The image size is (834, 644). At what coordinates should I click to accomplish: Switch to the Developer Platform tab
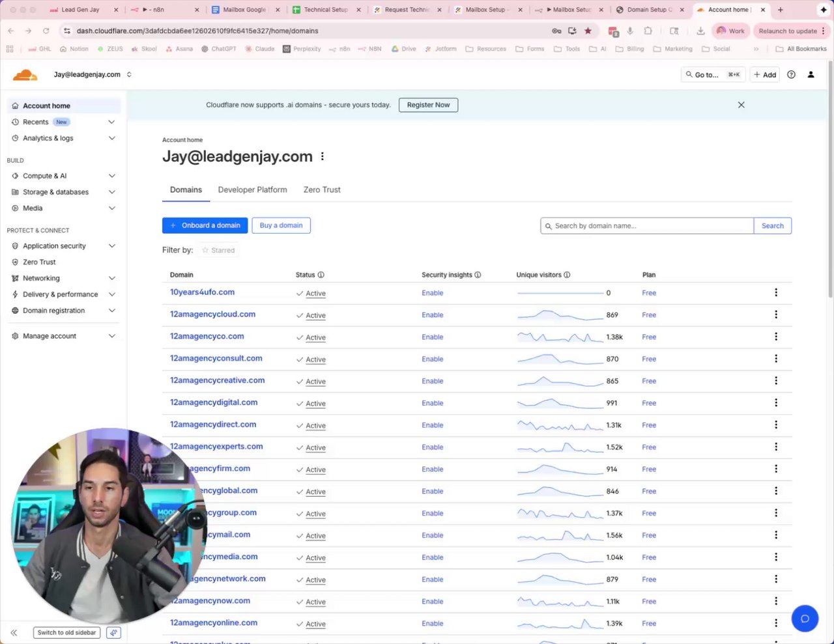pyautogui.click(x=252, y=189)
